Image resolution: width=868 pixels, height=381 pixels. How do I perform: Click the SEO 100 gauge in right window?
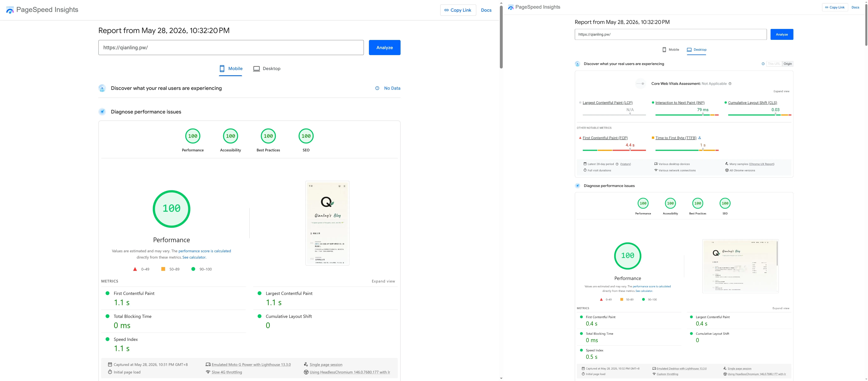coord(725,203)
